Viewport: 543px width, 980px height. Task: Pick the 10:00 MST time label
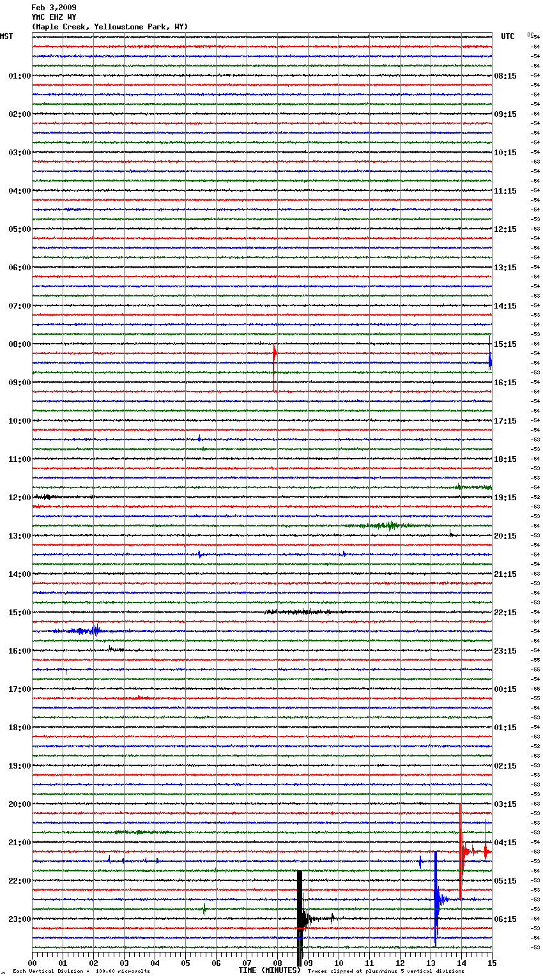point(20,421)
